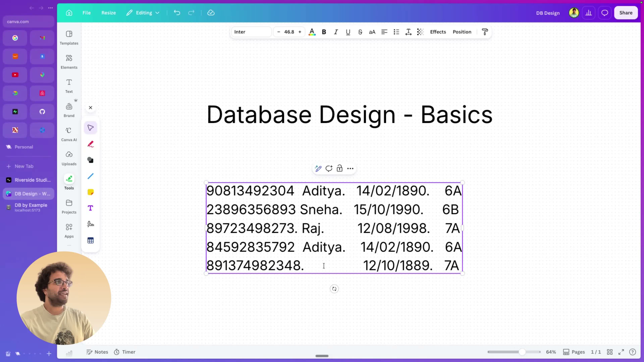Click the DB Design title field
This screenshot has width=644, height=362.
[548, 13]
